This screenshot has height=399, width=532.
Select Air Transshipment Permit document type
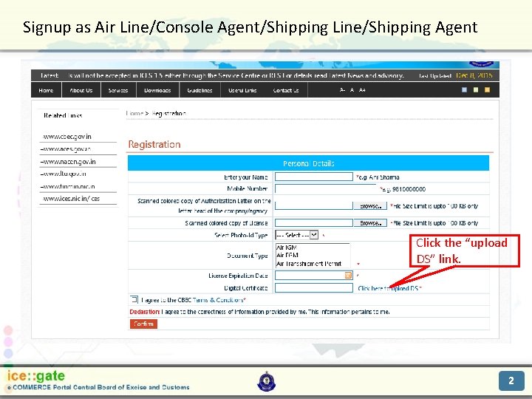point(309,264)
